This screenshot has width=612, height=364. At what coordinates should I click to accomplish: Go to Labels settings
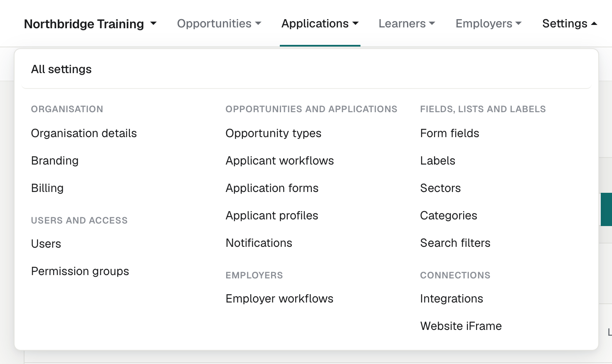click(438, 161)
